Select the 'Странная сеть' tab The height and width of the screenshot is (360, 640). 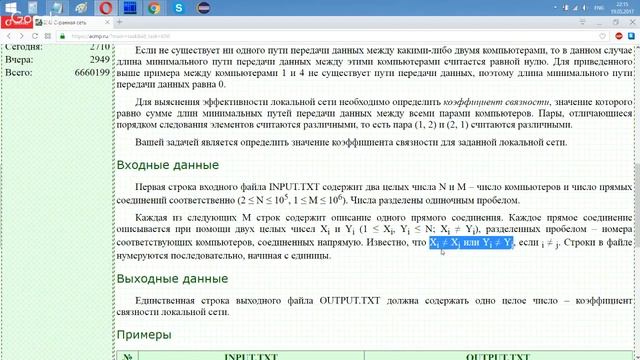(73, 22)
